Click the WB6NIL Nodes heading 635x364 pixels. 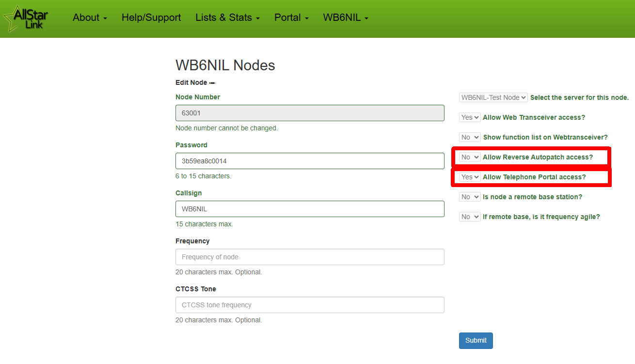[x=225, y=65]
